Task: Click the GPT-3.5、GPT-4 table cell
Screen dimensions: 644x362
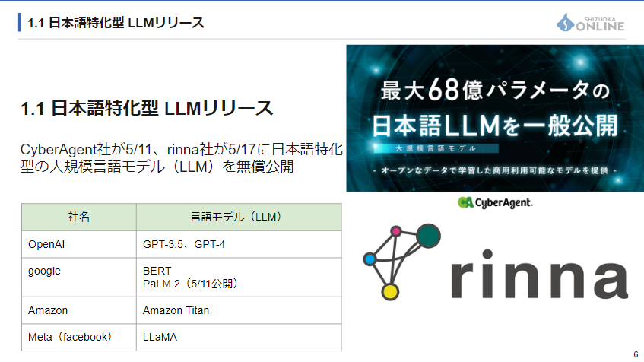Action: [237, 244]
